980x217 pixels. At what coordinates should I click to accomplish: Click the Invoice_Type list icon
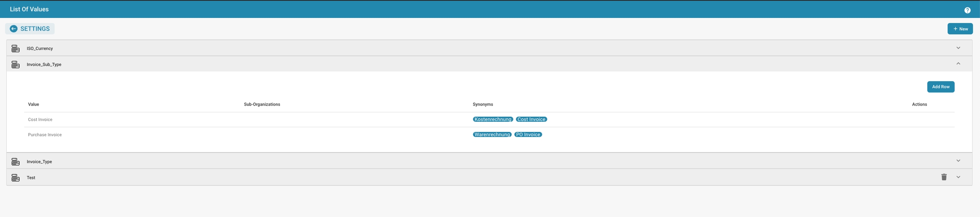[16, 162]
